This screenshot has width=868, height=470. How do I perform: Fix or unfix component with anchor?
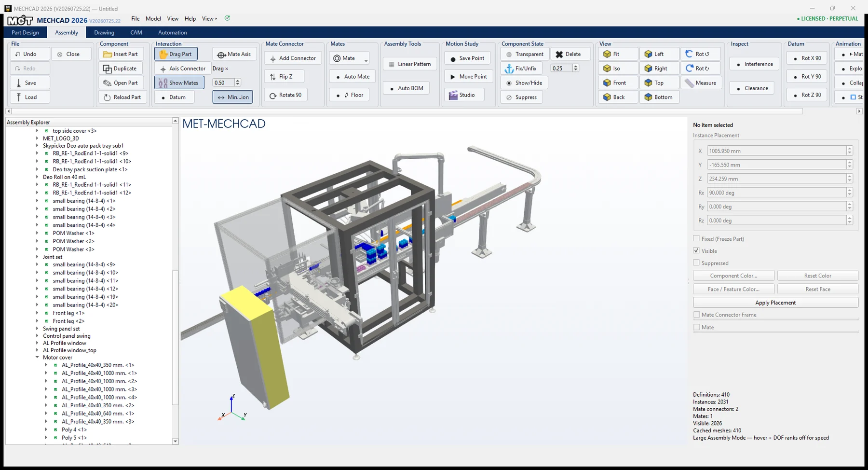[521, 69]
